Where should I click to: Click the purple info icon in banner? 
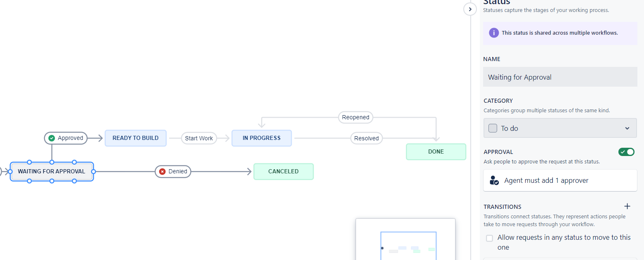point(494,33)
